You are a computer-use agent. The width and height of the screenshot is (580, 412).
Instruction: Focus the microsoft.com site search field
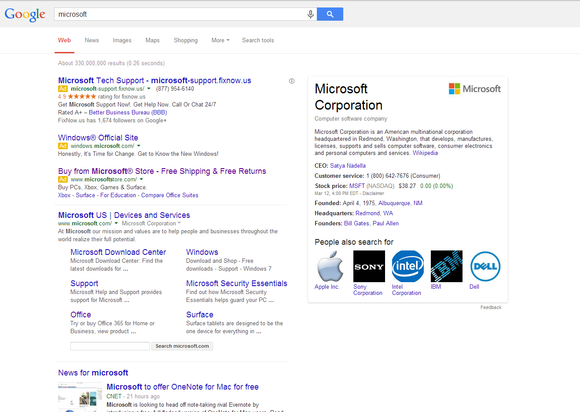pos(110,346)
